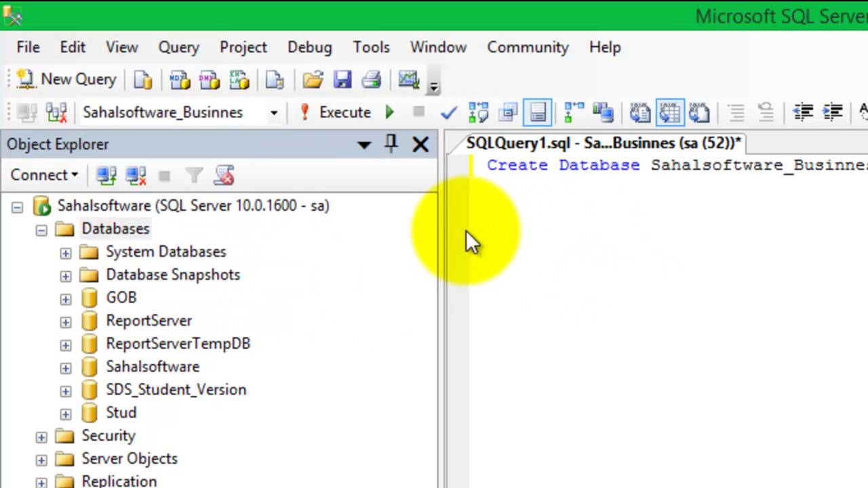The width and height of the screenshot is (868, 488).
Task: Click the Open File folder icon
Action: [x=313, y=79]
